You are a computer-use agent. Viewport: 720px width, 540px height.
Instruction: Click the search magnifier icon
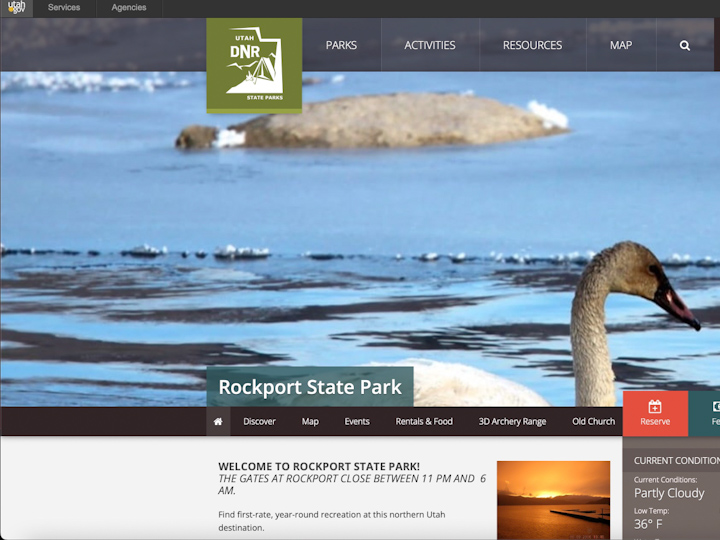click(x=685, y=45)
